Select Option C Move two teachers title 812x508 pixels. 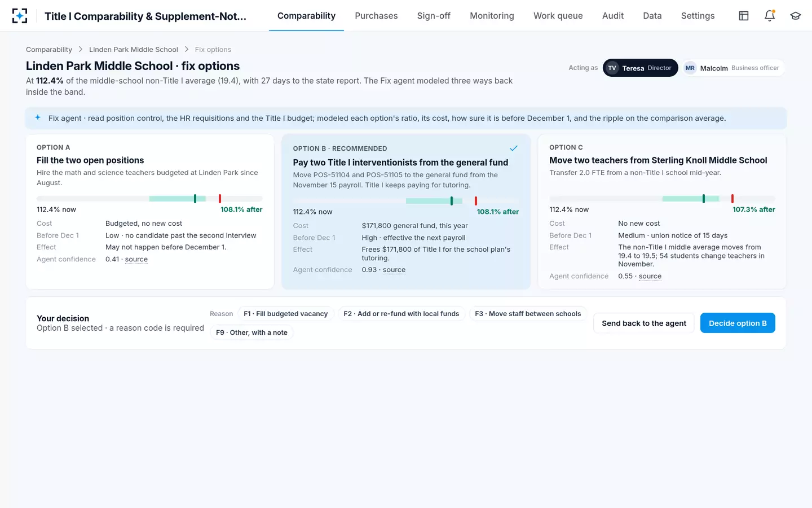coord(658,160)
